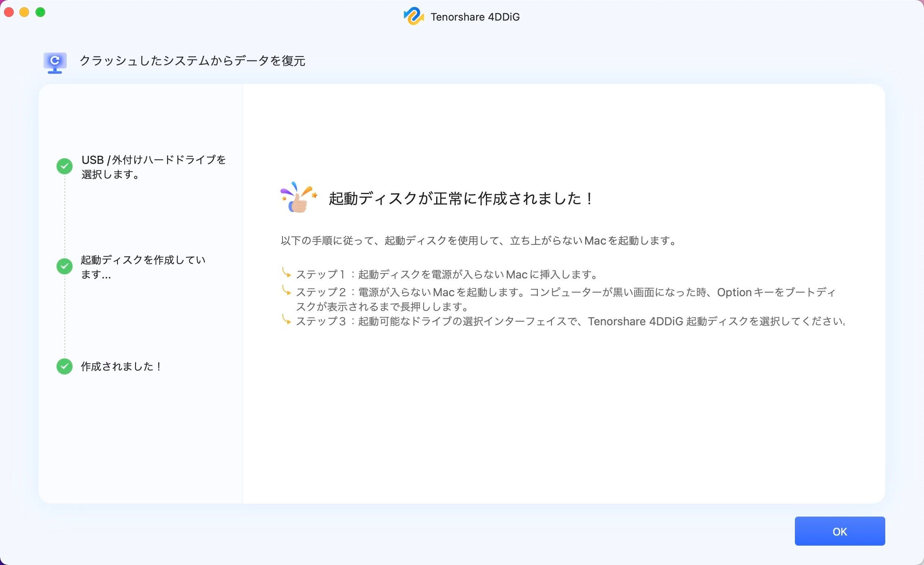This screenshot has width=924, height=565.
Task: Click the 起動ディスクが正常に作成されました heading
Action: [x=461, y=199]
